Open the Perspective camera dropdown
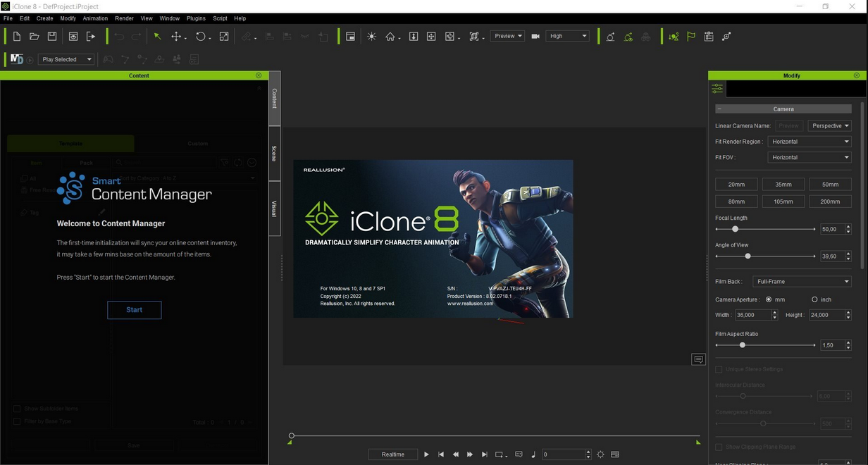Screen dimensions: 868x465 (x=829, y=125)
